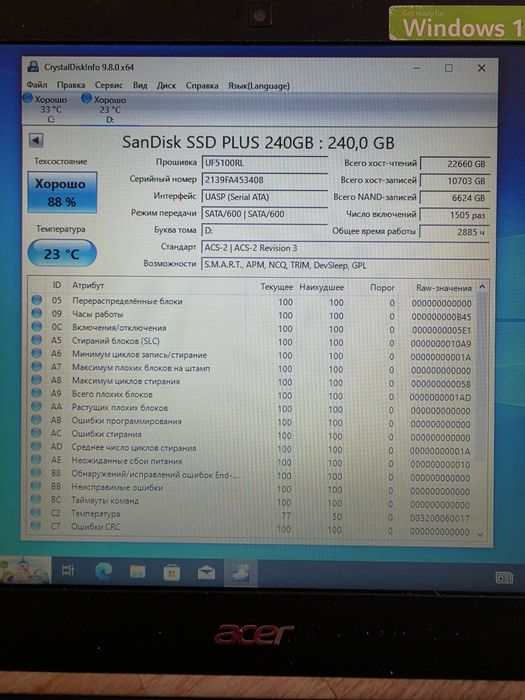
Task: Select the Таймауты команд row
Action: [x=252, y=502]
